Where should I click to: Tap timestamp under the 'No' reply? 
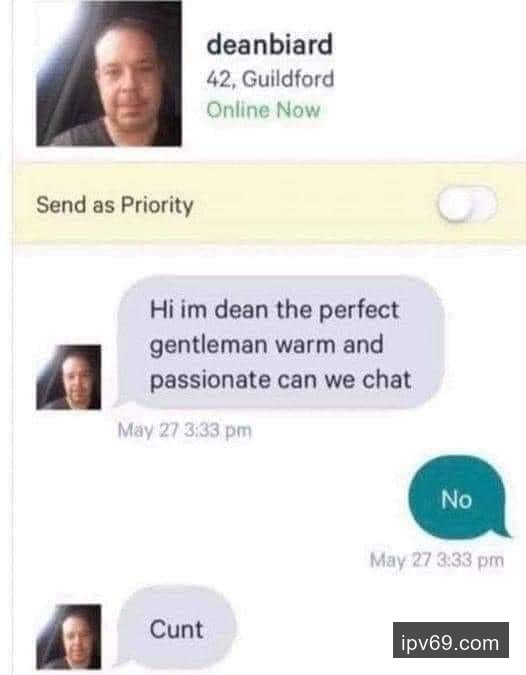tap(436, 560)
